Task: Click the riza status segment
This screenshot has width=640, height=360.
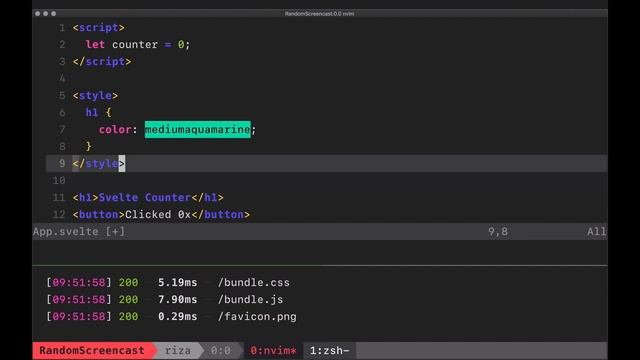Action: pyautogui.click(x=178, y=351)
